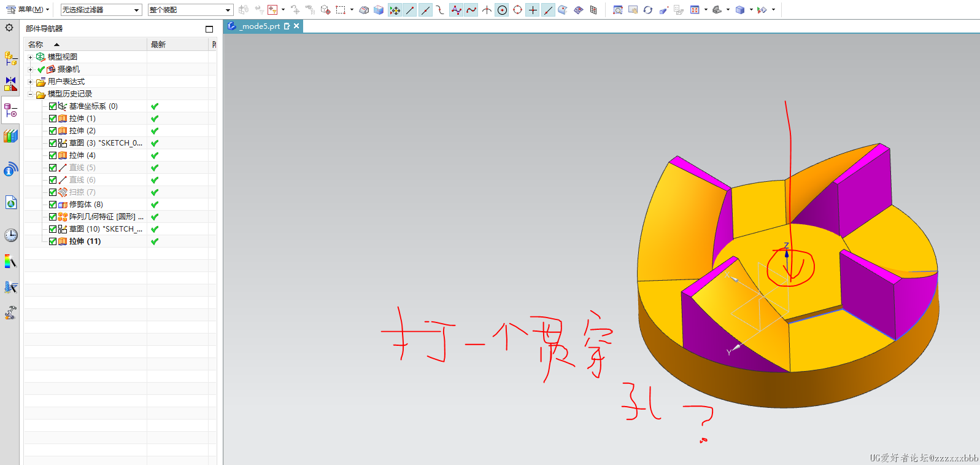
Task: Expand the 模型视图 tree node
Action: [x=30, y=57]
